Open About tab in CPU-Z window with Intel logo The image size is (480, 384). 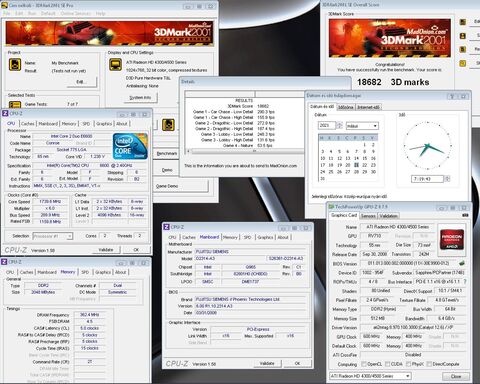[122, 124]
